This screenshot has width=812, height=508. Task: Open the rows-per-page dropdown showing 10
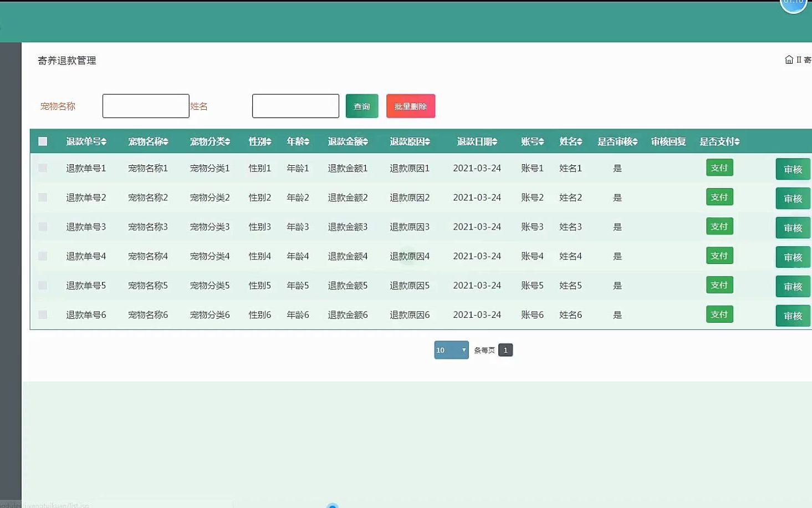tap(451, 350)
